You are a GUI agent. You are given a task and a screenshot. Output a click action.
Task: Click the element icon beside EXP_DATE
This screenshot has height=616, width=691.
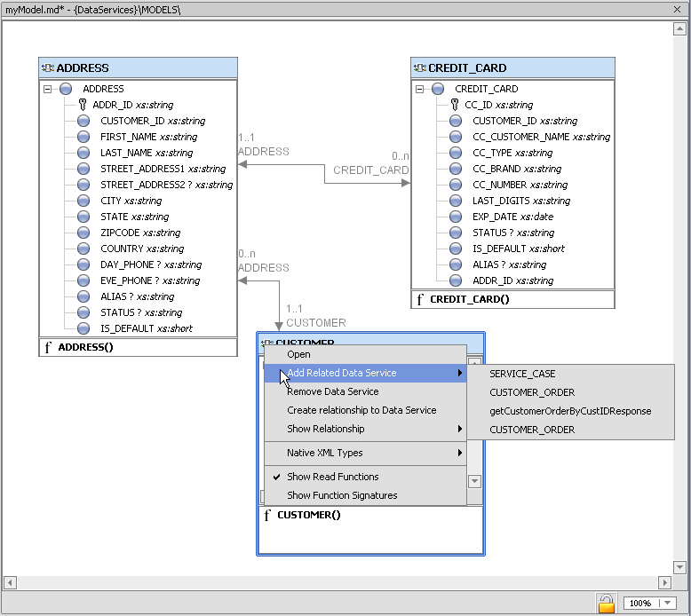point(456,217)
